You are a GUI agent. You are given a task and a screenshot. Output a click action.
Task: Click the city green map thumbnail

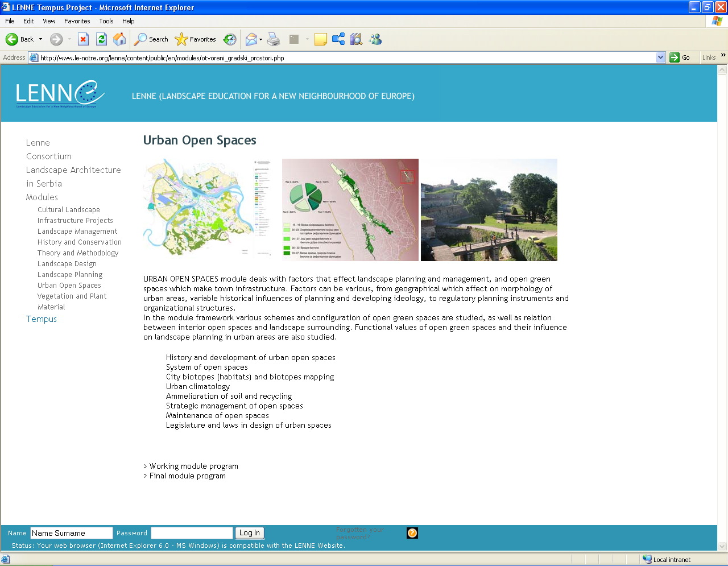click(x=212, y=210)
